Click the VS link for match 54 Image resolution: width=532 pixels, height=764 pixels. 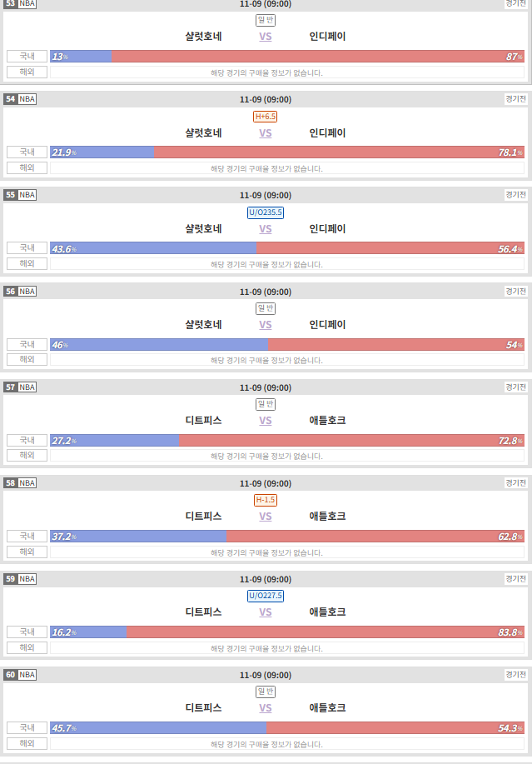coord(266,133)
